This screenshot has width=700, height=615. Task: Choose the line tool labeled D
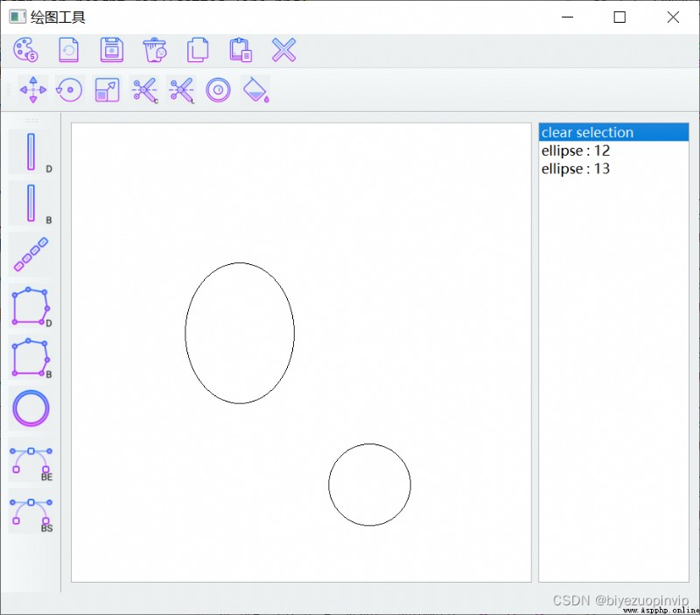(x=31, y=151)
